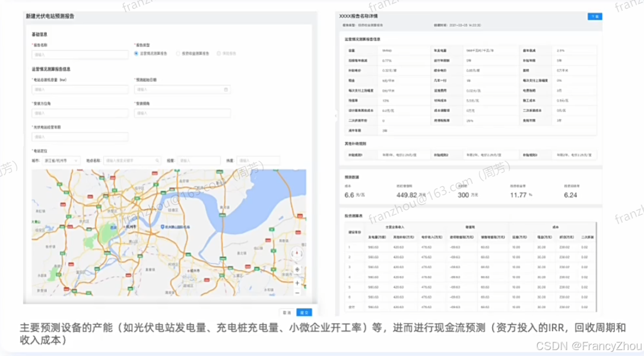Click the 纬度 input field
The width and height of the screenshot is (644, 356).
[259, 161]
